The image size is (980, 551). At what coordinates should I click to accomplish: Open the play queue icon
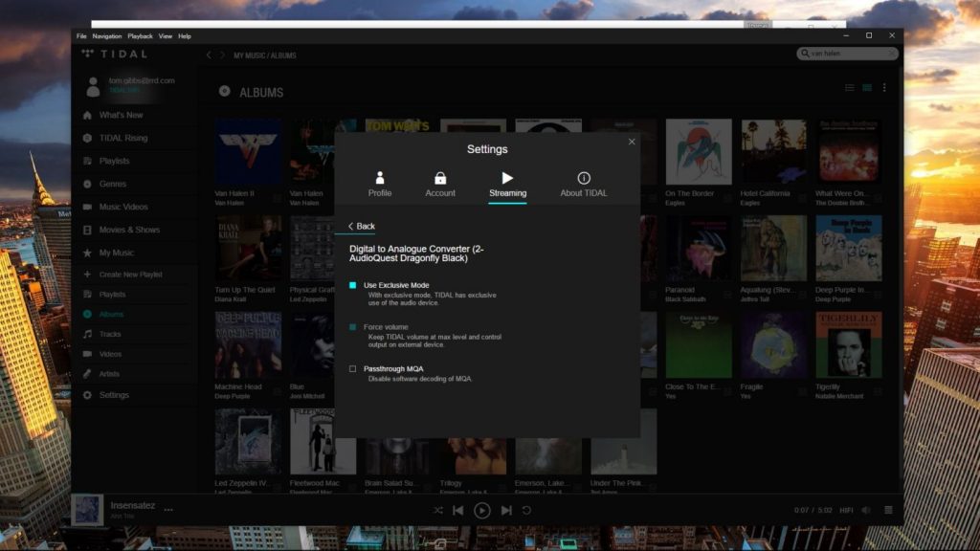coord(888,511)
